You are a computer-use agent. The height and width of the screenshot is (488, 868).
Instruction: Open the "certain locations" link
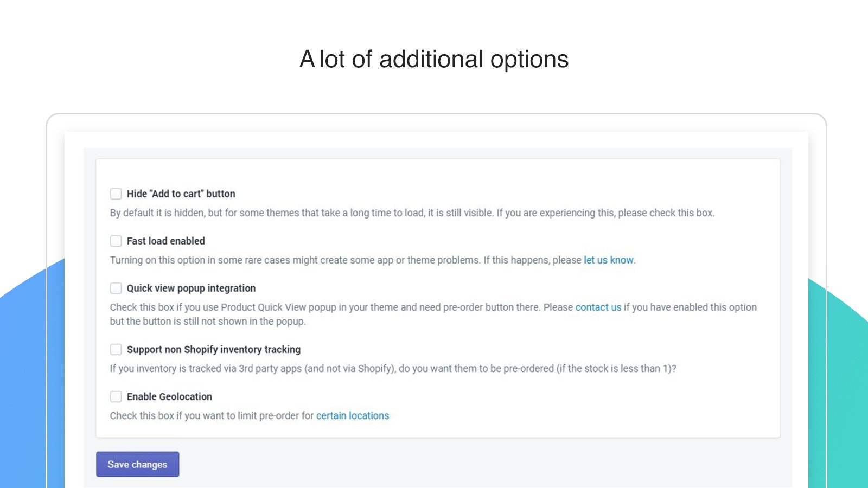[x=353, y=415]
